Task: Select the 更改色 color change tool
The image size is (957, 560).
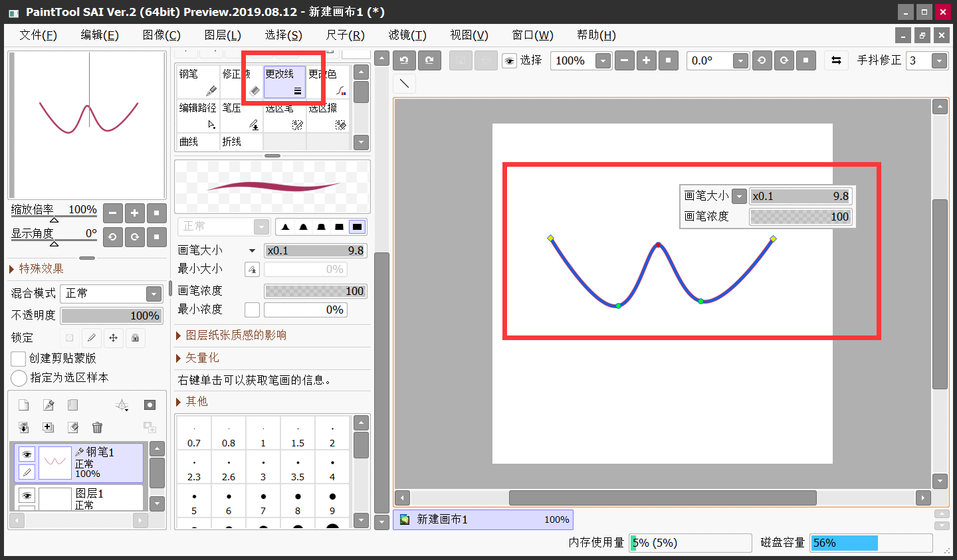Action: (x=328, y=82)
